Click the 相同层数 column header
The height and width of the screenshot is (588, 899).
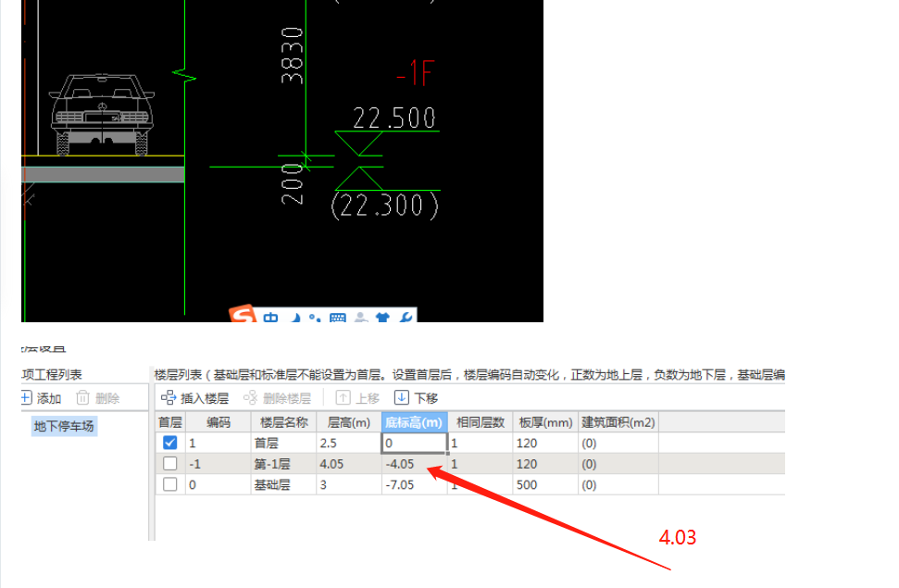480,422
